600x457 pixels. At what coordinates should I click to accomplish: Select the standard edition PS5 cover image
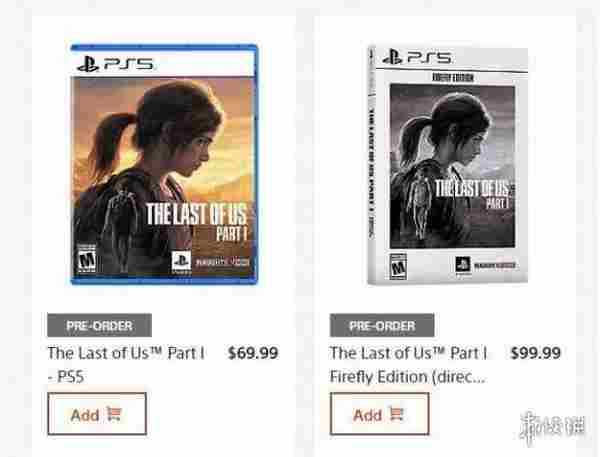coord(163,165)
